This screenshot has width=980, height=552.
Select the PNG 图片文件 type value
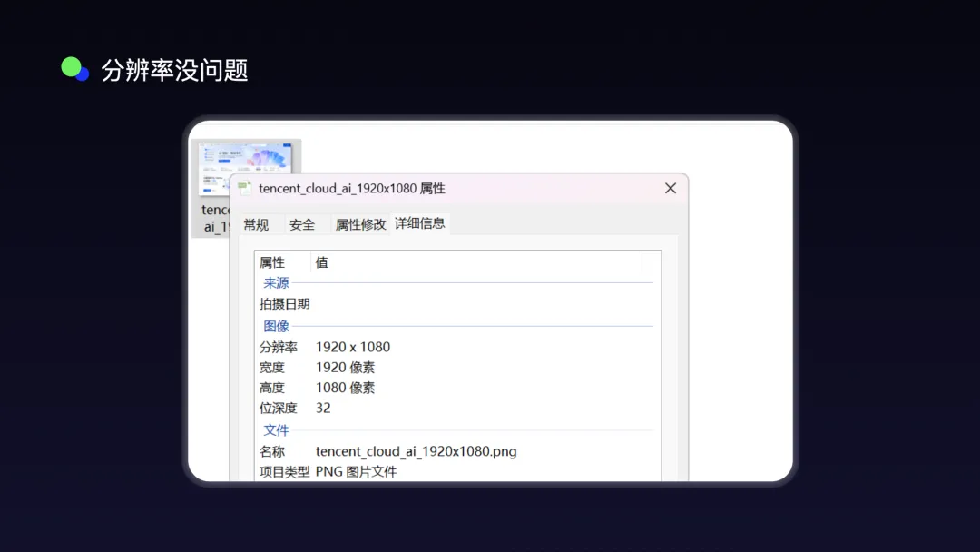coord(356,472)
